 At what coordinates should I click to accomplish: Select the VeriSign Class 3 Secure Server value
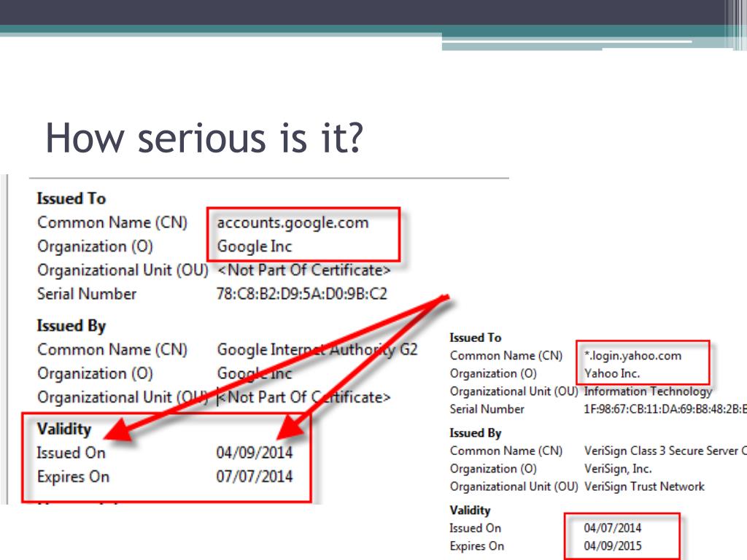coord(665,451)
